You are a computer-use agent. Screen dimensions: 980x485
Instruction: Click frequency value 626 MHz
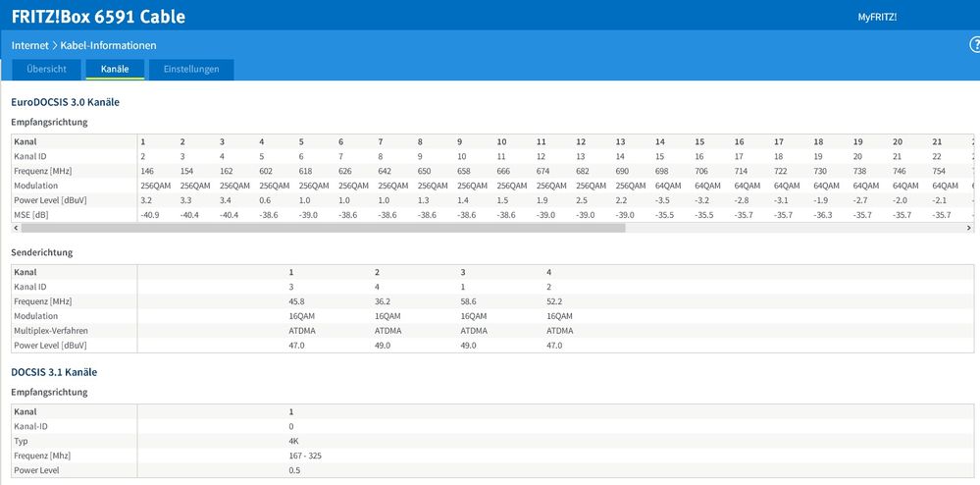pos(345,171)
